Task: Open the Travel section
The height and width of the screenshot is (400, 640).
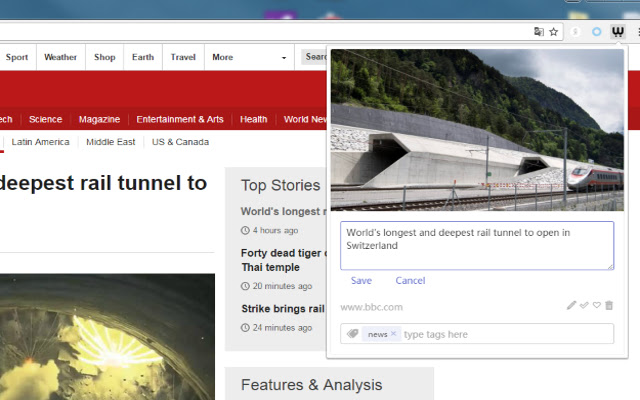Action: tap(183, 57)
